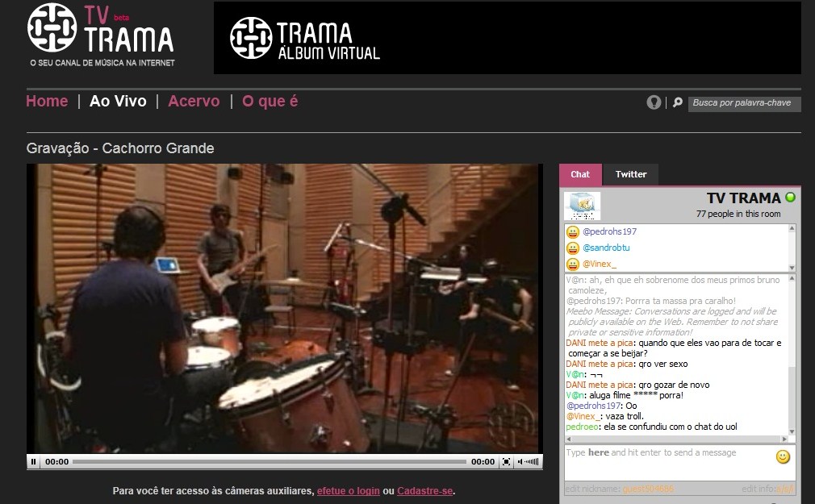The width and height of the screenshot is (815, 504).
Task: Click the lightbulb icon near search
Action: click(x=654, y=102)
